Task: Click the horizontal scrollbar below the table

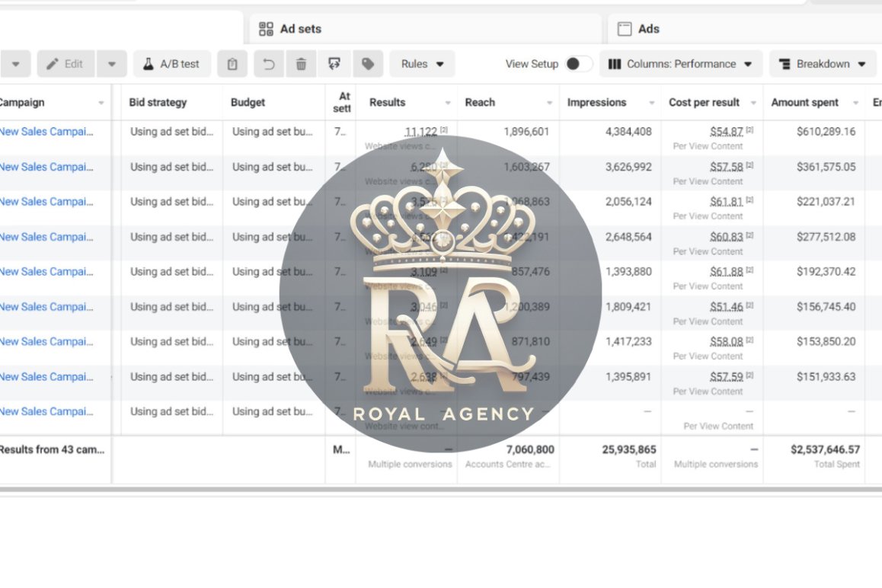Action: (x=441, y=490)
